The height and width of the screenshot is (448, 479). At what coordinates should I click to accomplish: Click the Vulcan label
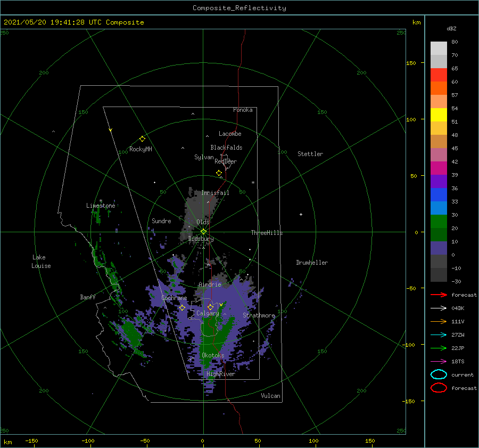(270, 396)
